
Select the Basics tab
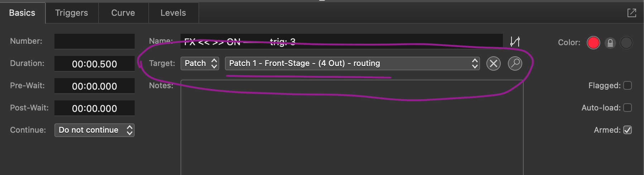point(22,13)
